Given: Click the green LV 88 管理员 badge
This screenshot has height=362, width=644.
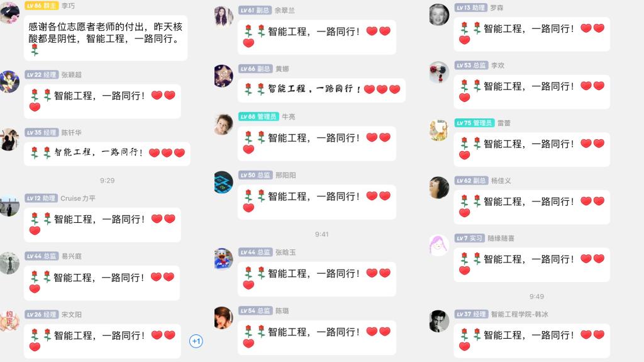Looking at the screenshot, I should (258, 116).
